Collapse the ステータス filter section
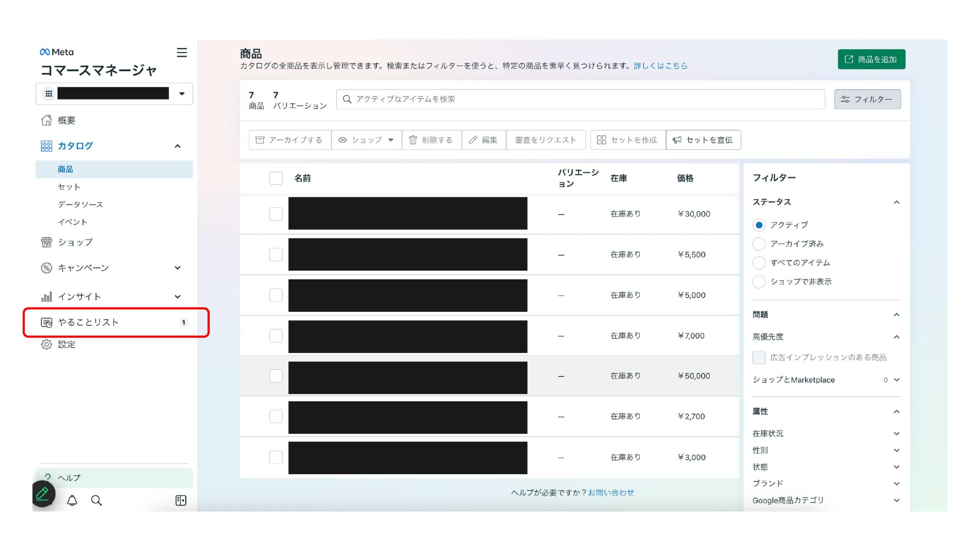980x551 pixels. coord(897,202)
